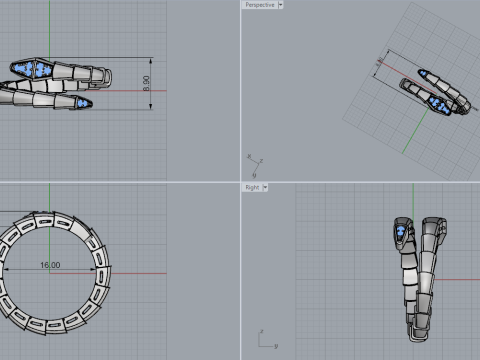Select the snake ring model in Right viewport
This screenshot has height=360, width=480.
pyautogui.click(x=419, y=279)
